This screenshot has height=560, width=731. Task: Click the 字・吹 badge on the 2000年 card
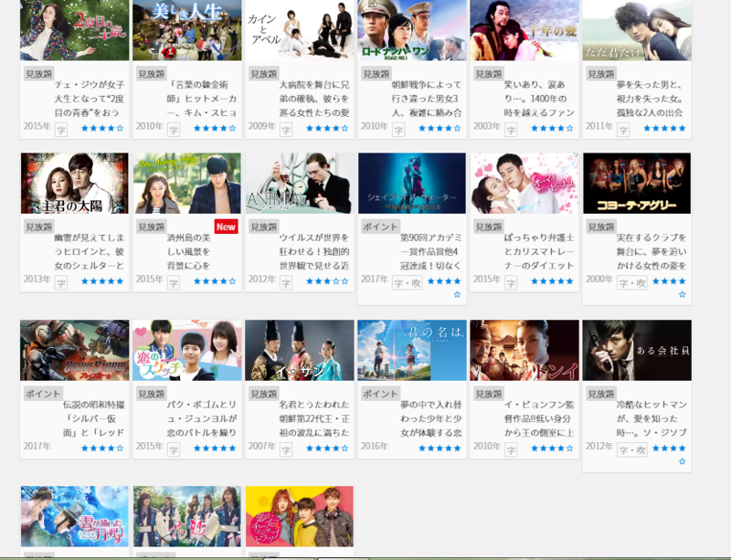click(632, 282)
